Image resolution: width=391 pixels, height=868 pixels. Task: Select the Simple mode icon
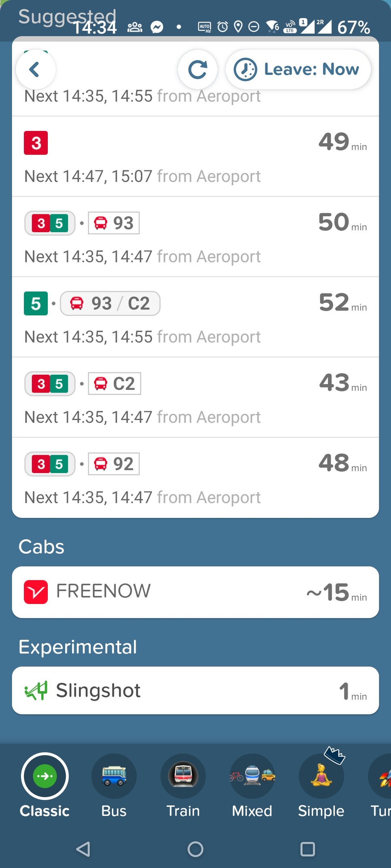tap(321, 776)
